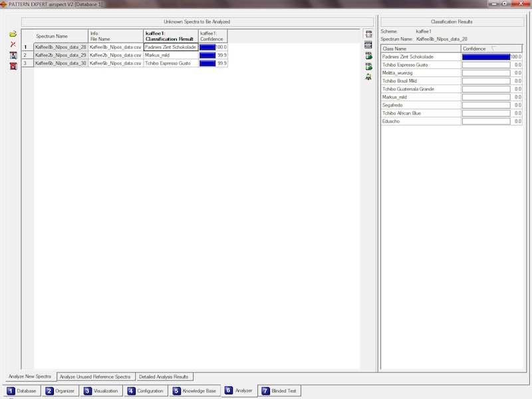The image size is (532, 399).
Task: Open the Blinded Test module
Action: coord(280,391)
